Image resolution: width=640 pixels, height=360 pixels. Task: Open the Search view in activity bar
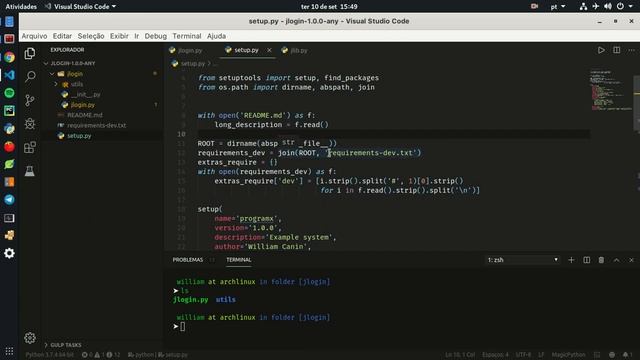tap(30, 76)
